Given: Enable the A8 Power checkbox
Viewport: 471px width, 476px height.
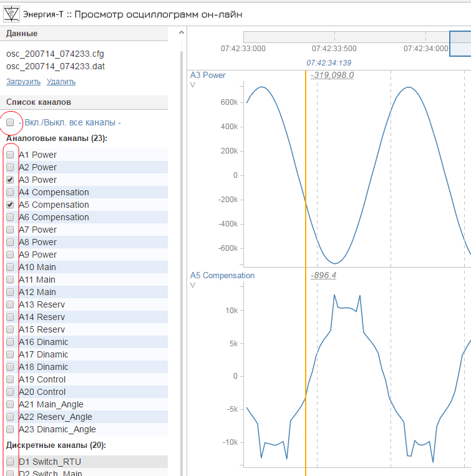Looking at the screenshot, I should pyautogui.click(x=10, y=242).
